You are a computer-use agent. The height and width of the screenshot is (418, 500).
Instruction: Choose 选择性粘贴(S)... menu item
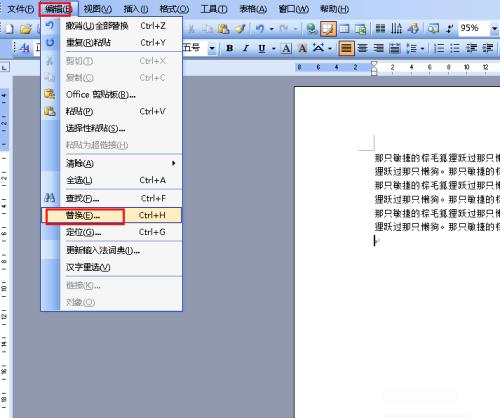tap(112, 128)
